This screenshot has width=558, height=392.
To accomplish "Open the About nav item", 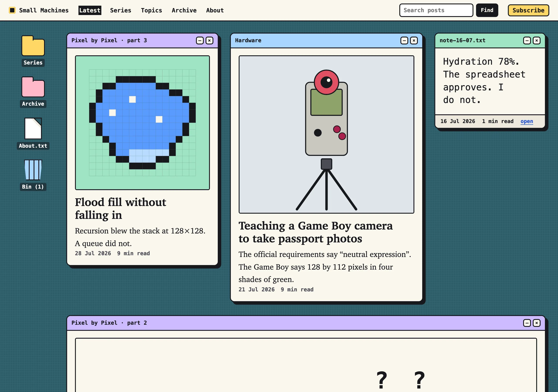I will [215, 10].
